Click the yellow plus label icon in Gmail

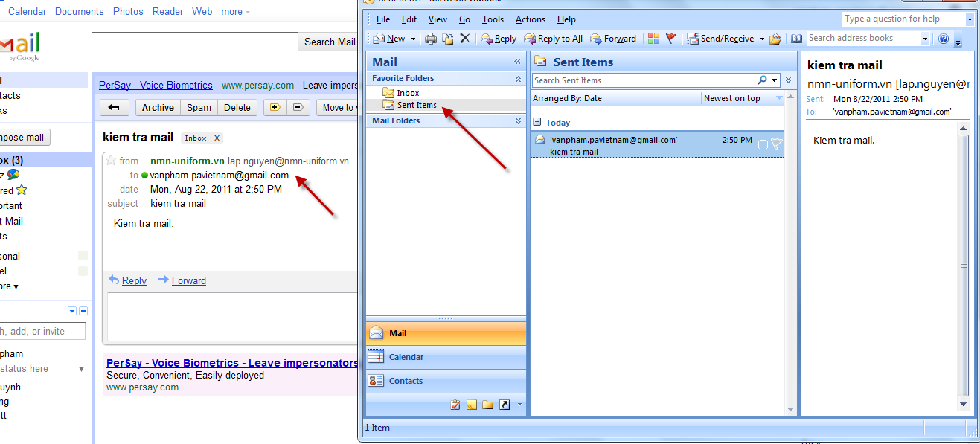[x=275, y=108]
